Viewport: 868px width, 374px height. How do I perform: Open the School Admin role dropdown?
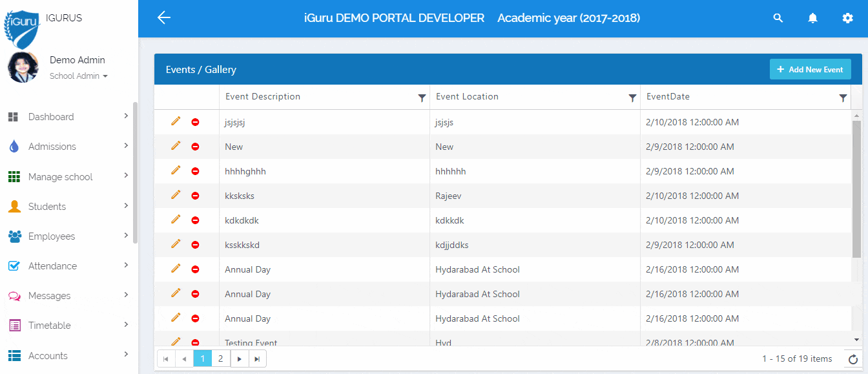(79, 76)
